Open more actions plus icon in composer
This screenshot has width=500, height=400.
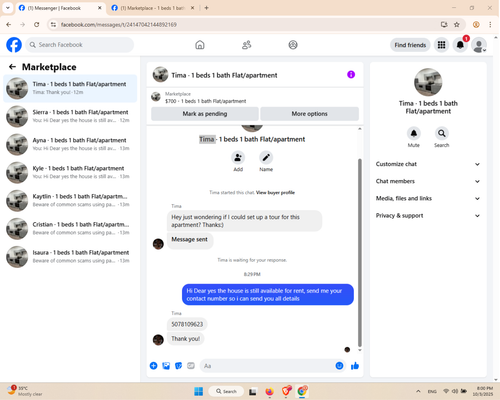153,366
